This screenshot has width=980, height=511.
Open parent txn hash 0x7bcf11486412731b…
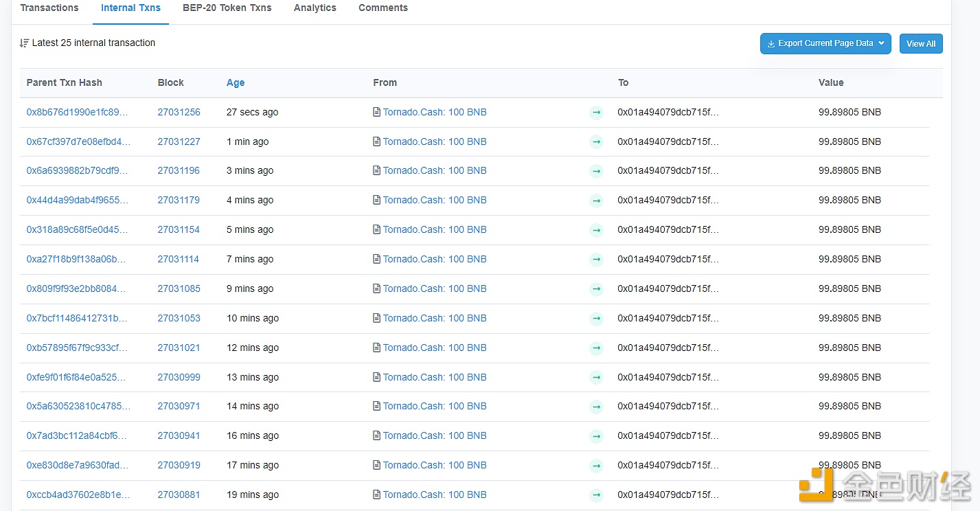[77, 318]
